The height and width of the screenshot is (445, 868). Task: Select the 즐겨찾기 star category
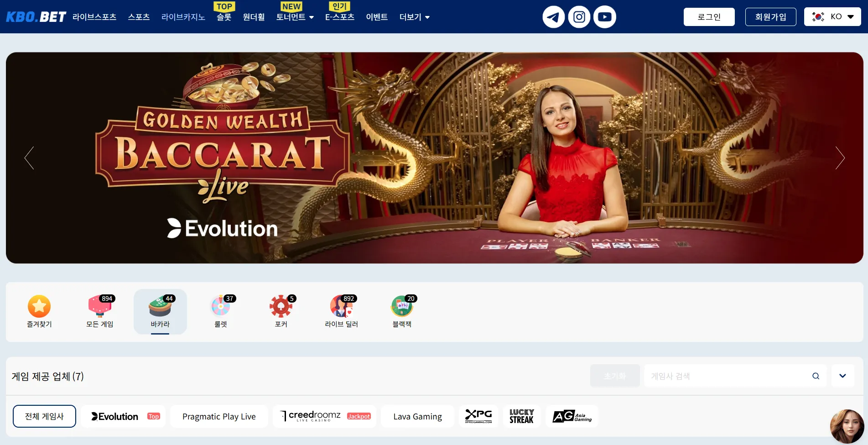pyautogui.click(x=39, y=312)
